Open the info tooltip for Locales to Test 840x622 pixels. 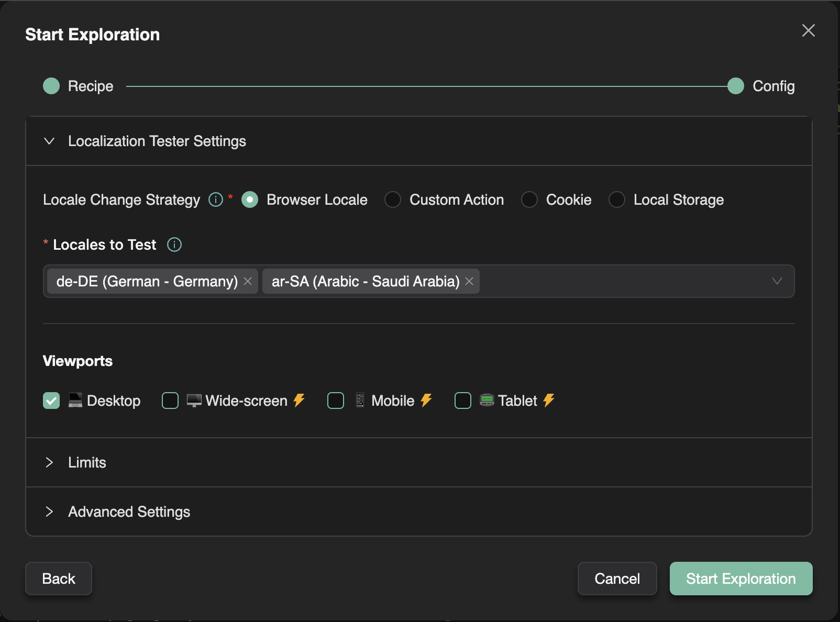[174, 245]
